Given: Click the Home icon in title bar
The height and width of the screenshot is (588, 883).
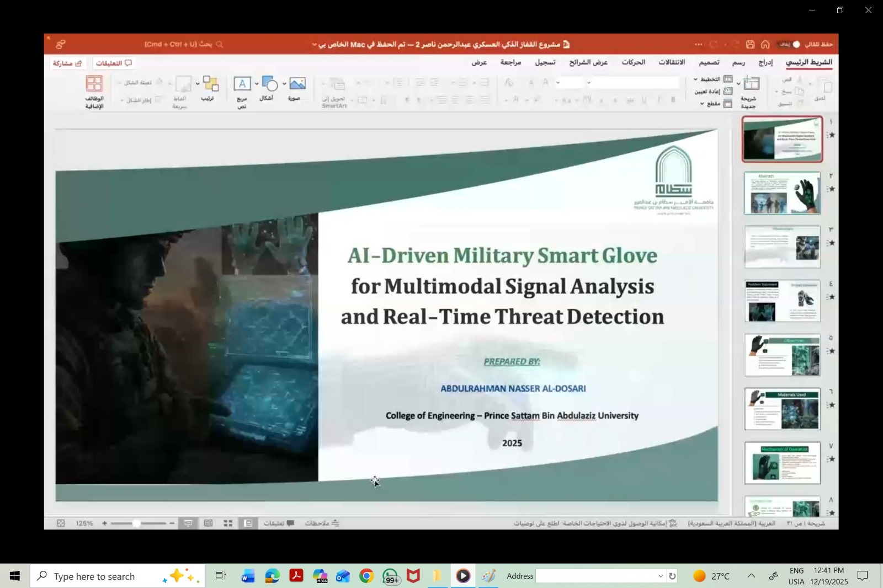Looking at the screenshot, I should coord(765,45).
